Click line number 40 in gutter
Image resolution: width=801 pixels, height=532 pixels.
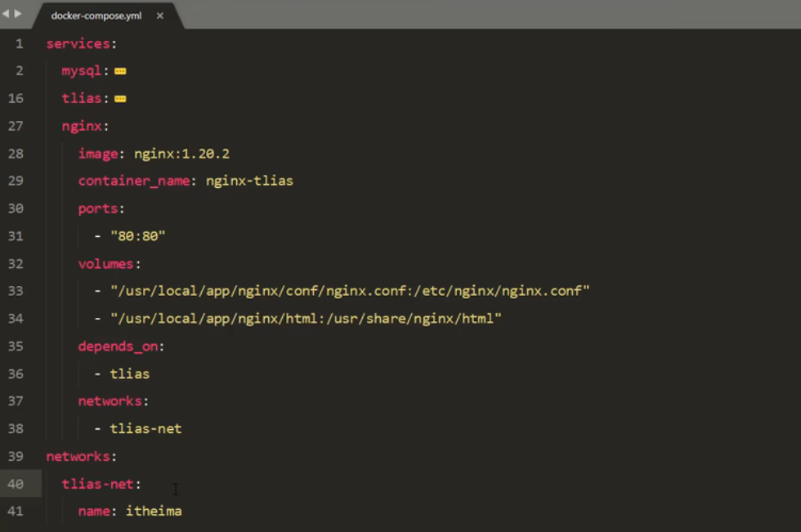[16, 484]
